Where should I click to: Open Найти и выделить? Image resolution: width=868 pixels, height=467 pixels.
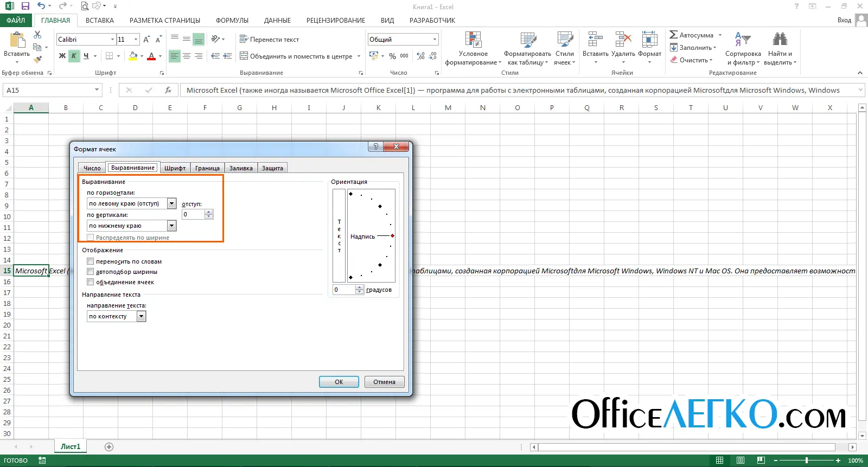(x=780, y=48)
